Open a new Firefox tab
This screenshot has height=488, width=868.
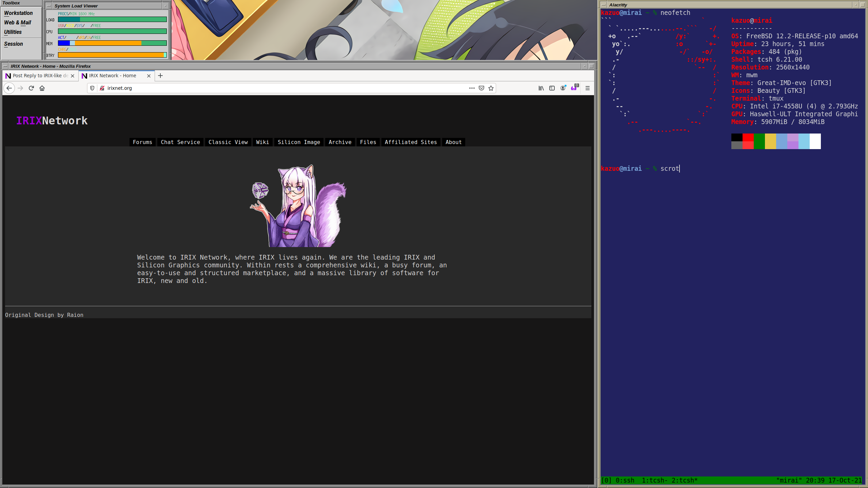pos(160,76)
